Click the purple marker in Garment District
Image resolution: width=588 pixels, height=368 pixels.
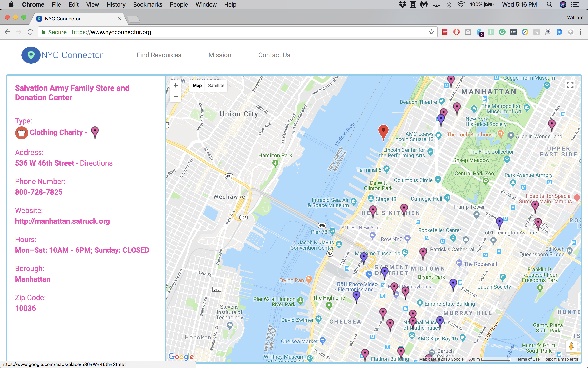(x=384, y=273)
